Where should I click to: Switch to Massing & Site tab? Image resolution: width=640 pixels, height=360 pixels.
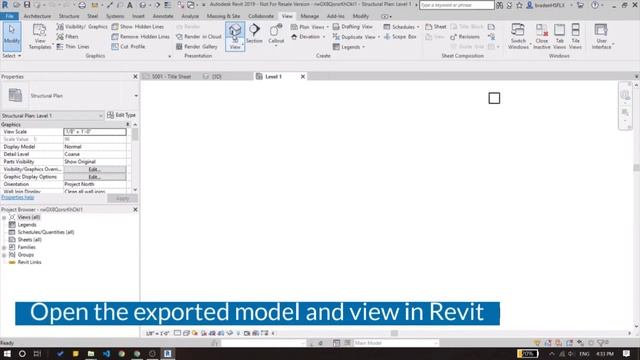(x=223, y=16)
